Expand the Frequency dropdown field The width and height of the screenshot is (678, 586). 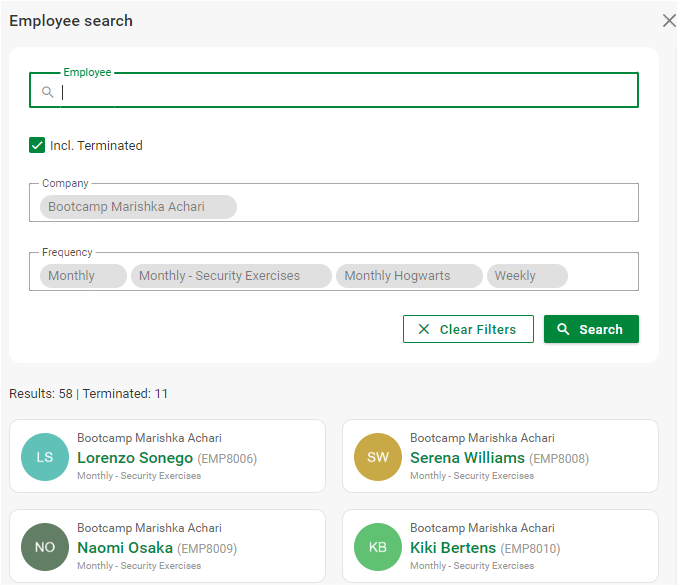pyautogui.click(x=600, y=275)
